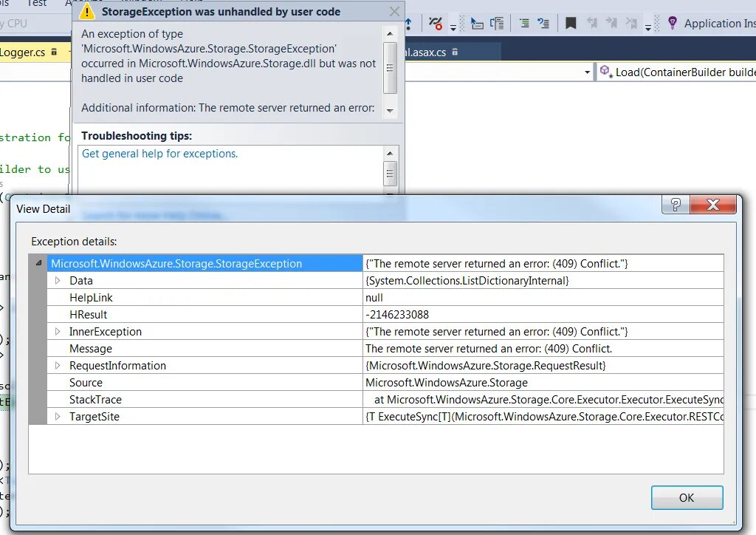Open the type navigation dropdown arrow
Screen dimensions: 756x535
(x=587, y=72)
